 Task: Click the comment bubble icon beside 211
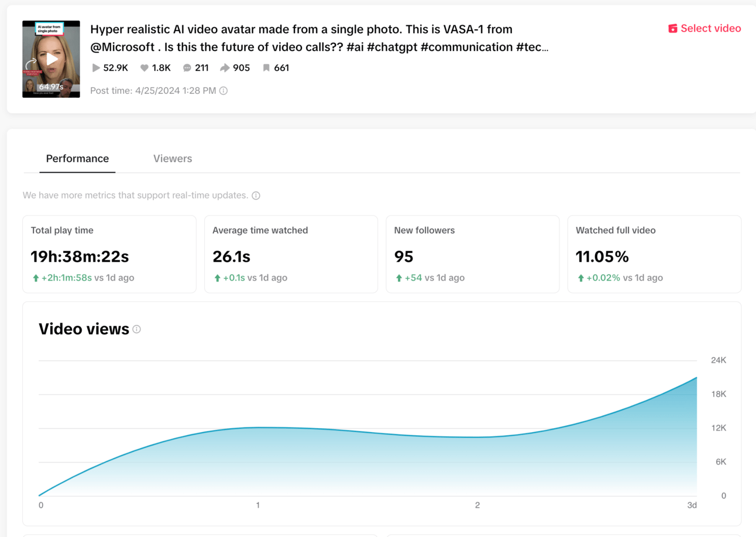[187, 68]
